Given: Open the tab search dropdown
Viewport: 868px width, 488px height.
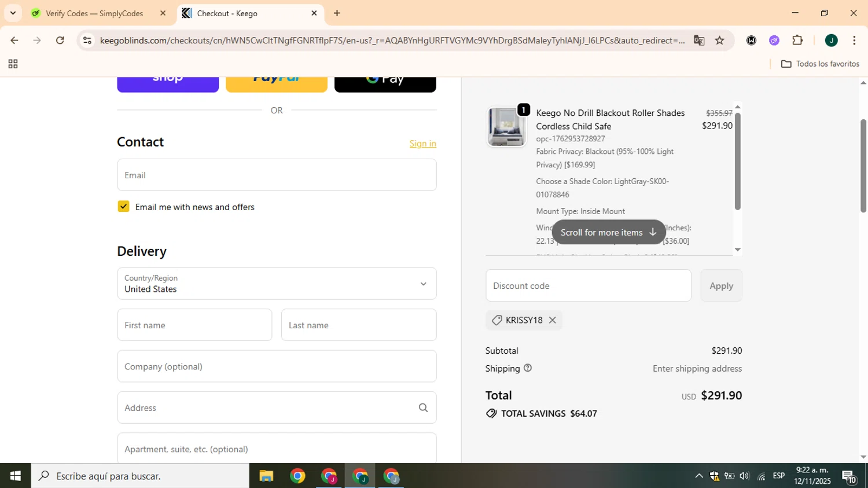Looking at the screenshot, I should pyautogui.click(x=13, y=13).
